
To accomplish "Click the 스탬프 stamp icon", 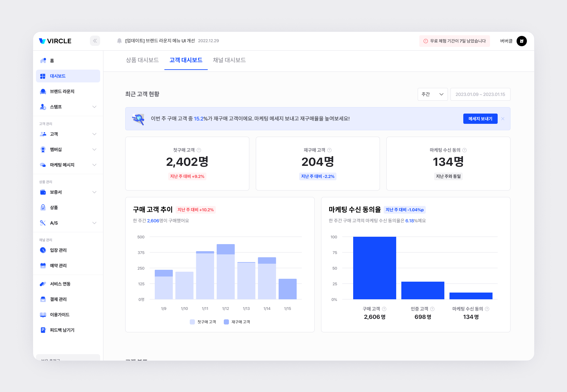I will (x=43, y=107).
